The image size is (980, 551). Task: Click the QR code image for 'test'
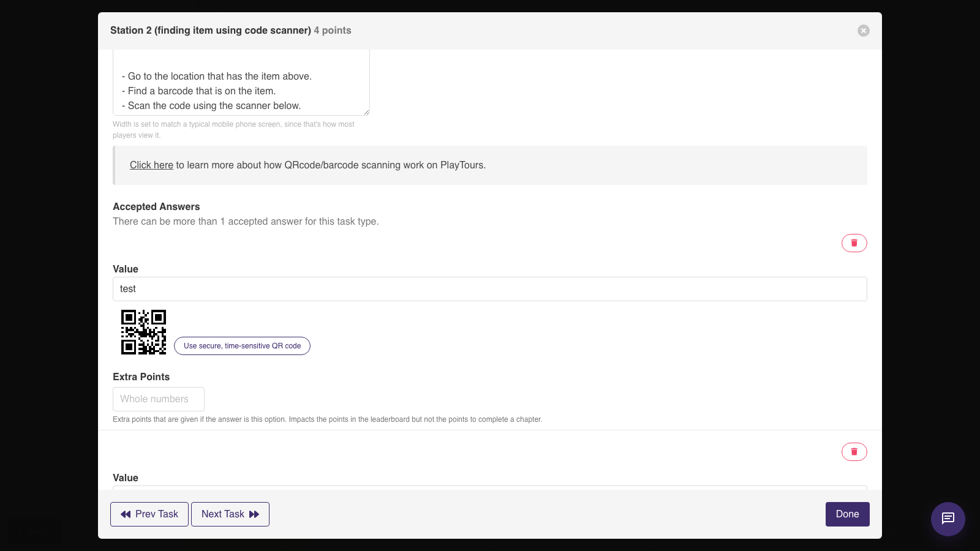[143, 332]
